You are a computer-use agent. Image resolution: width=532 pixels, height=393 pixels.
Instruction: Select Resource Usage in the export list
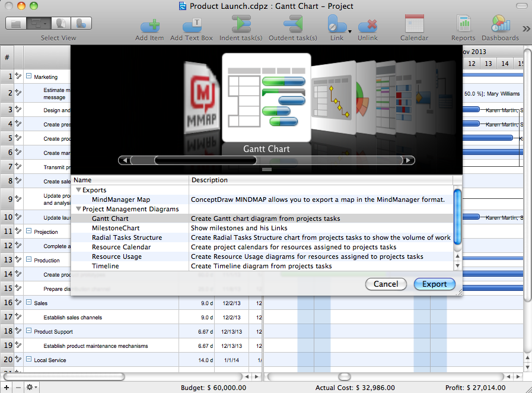pyautogui.click(x=262, y=257)
